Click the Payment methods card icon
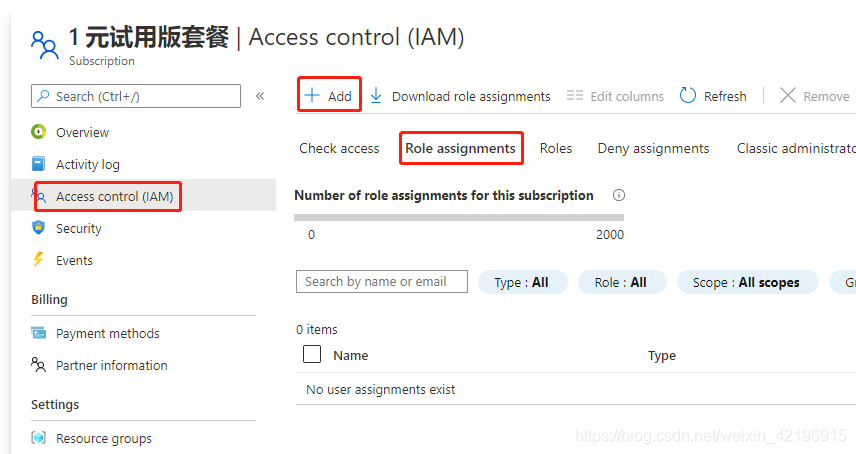This screenshot has width=856, height=454. click(x=39, y=332)
